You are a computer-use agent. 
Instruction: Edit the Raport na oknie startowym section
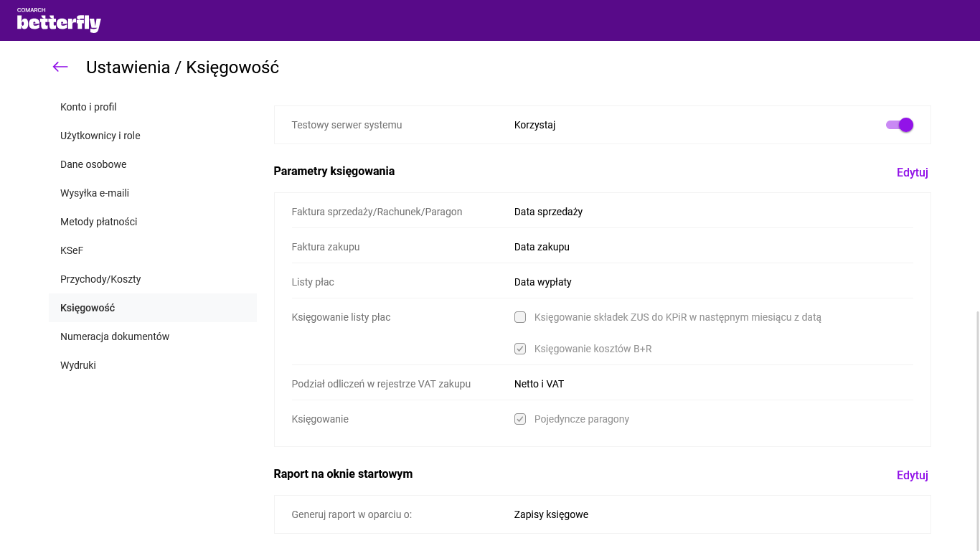tap(912, 475)
